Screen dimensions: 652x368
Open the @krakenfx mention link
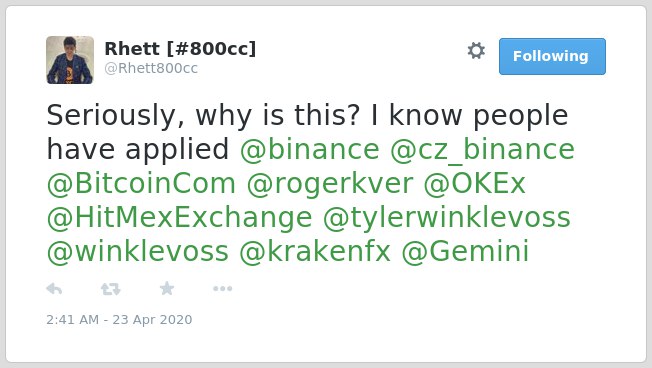point(315,252)
